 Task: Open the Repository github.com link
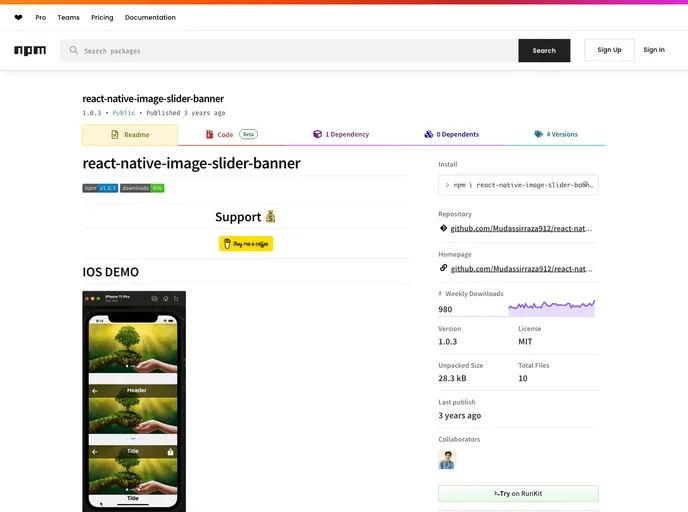[x=521, y=229]
